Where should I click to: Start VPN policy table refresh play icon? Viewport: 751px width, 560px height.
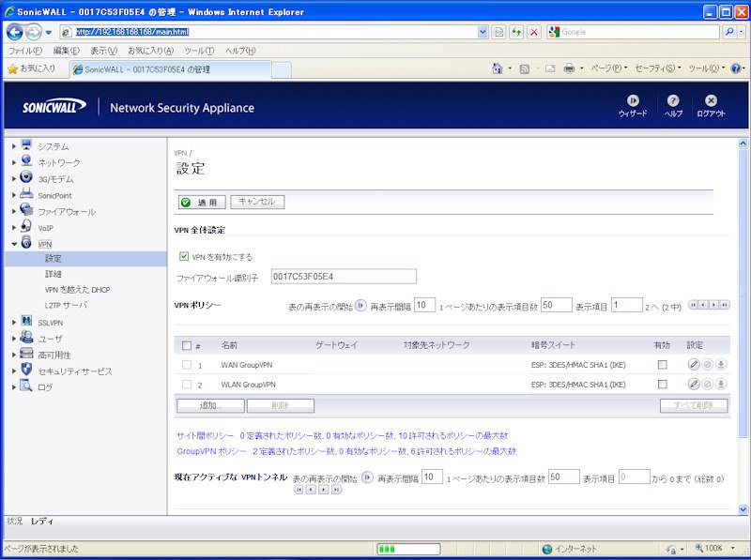click(360, 306)
